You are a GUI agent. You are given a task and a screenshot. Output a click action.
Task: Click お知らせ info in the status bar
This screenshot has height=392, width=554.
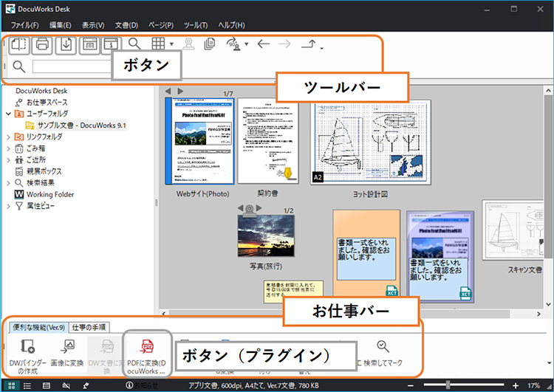click(x=141, y=385)
